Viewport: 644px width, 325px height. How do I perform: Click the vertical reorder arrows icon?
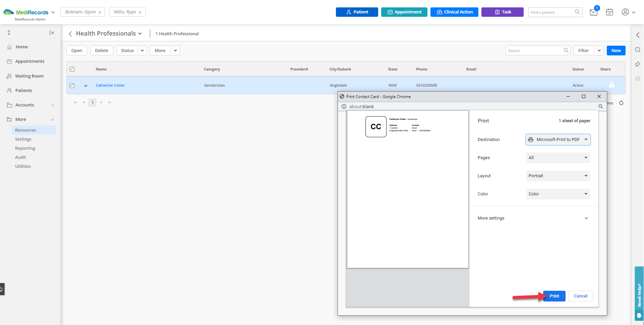pyautogui.click(x=9, y=33)
